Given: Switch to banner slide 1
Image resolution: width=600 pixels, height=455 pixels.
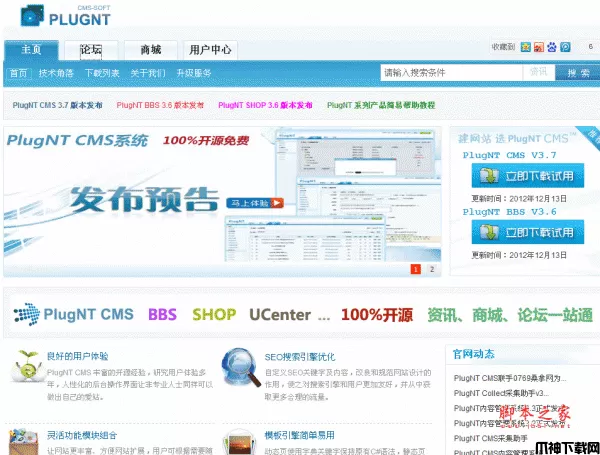Looking at the screenshot, I should click(x=416, y=269).
